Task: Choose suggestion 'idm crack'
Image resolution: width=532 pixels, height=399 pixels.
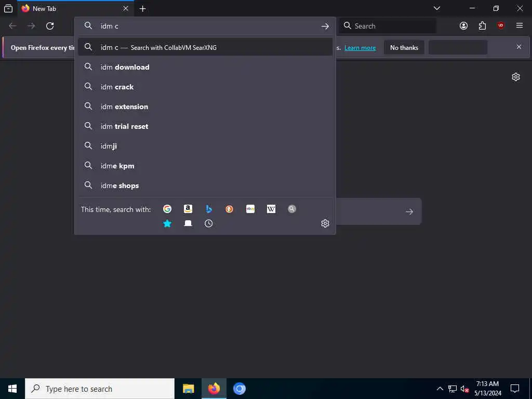Action: 205,87
